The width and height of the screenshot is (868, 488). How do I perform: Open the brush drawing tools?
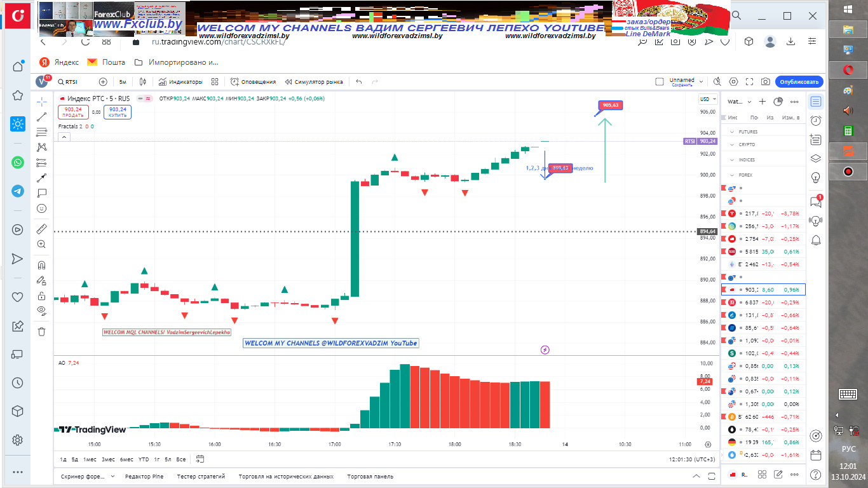pos(41,178)
